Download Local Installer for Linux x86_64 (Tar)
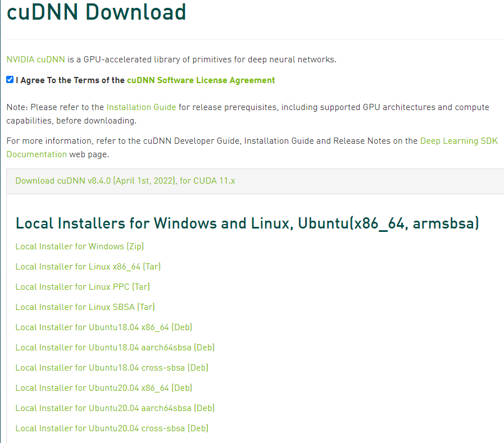504x443 pixels. coord(88,267)
